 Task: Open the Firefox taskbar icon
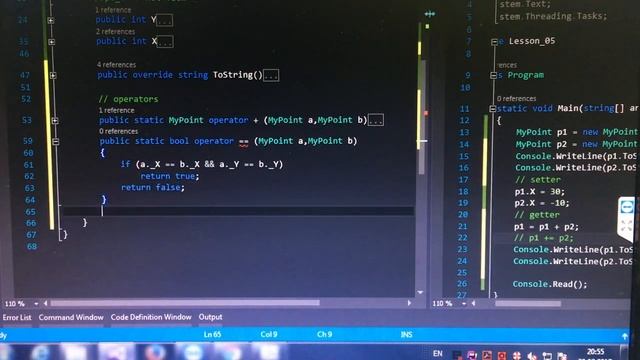[x=155, y=353]
